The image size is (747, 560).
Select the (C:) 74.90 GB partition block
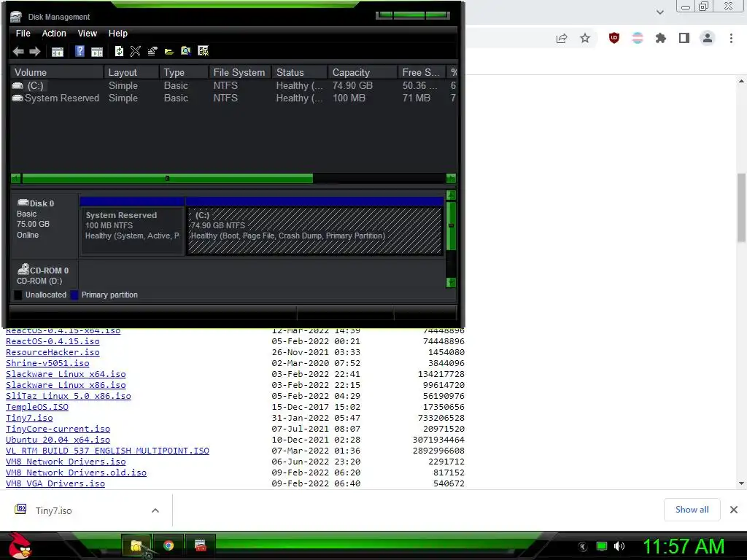pyautogui.click(x=315, y=226)
